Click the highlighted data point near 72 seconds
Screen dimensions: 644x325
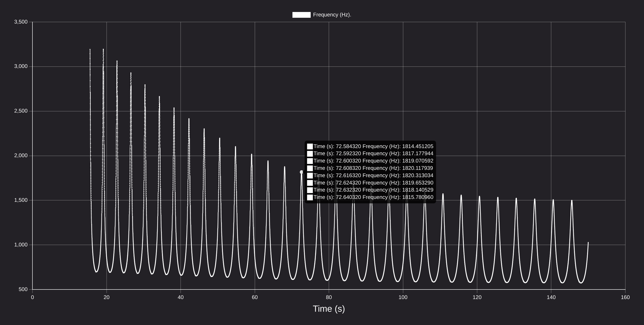tap(302, 172)
